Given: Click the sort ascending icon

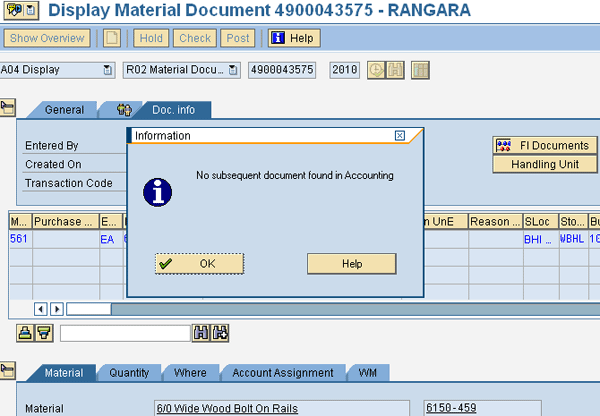Looking at the screenshot, I should click(26, 333).
